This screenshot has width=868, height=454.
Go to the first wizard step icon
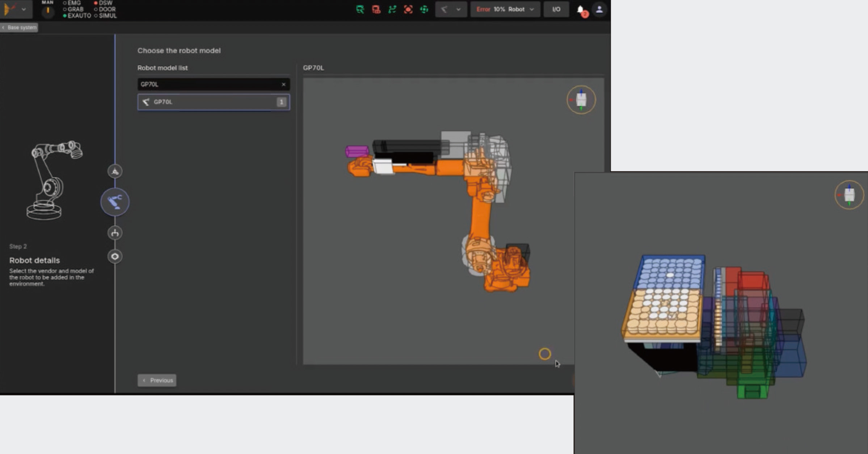coord(115,172)
